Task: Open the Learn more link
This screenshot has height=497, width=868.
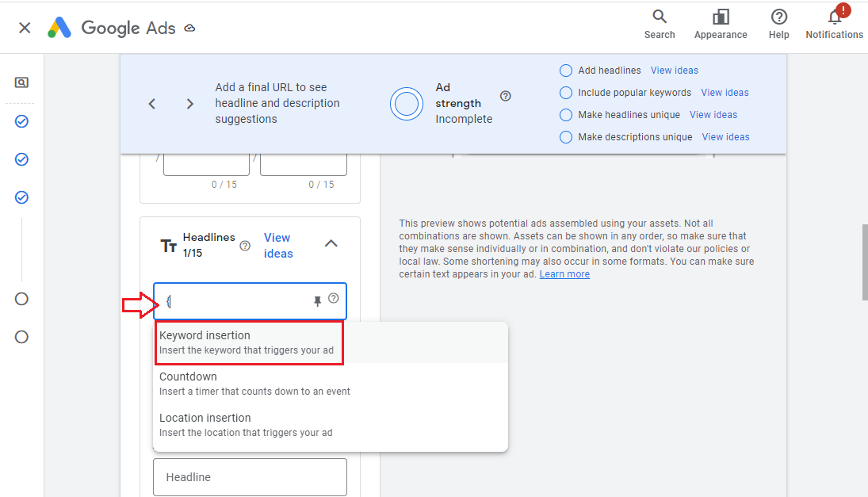Action: [564, 274]
